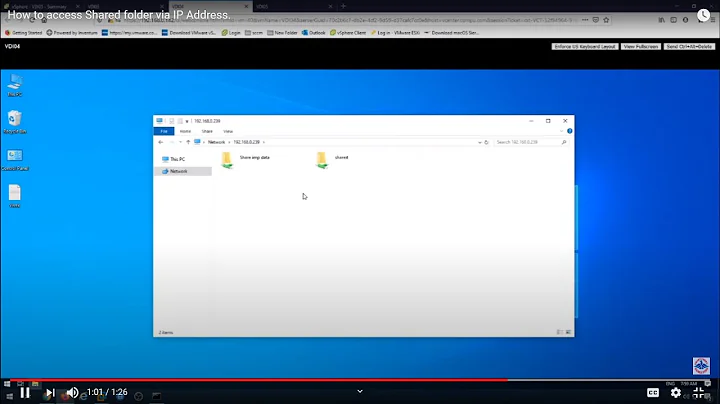Open the File tab in Explorer
The height and width of the screenshot is (404, 720).
(164, 131)
